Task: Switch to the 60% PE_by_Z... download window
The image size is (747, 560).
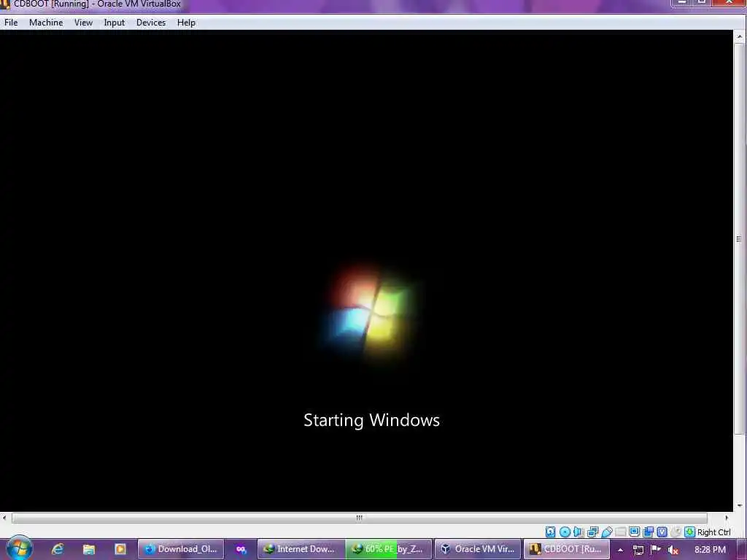Action: coord(388,549)
